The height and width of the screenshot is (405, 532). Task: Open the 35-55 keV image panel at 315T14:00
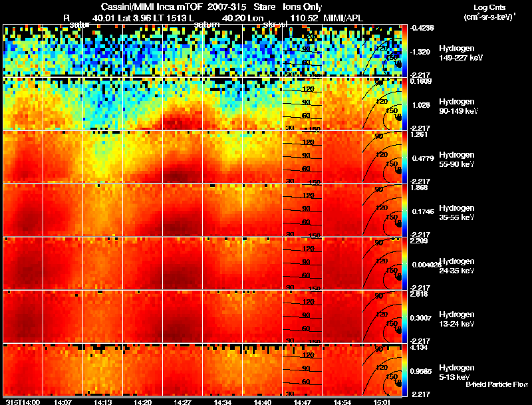coord(23,210)
